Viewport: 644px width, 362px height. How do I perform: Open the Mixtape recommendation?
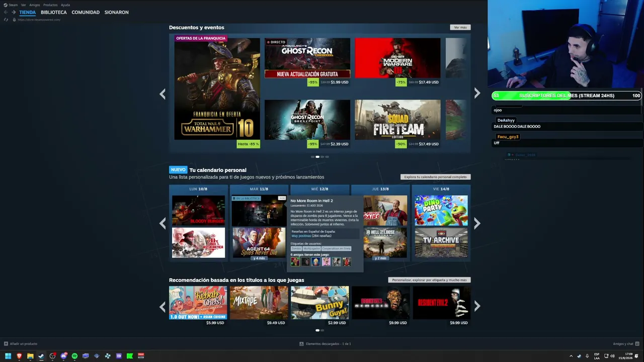pos(259,303)
